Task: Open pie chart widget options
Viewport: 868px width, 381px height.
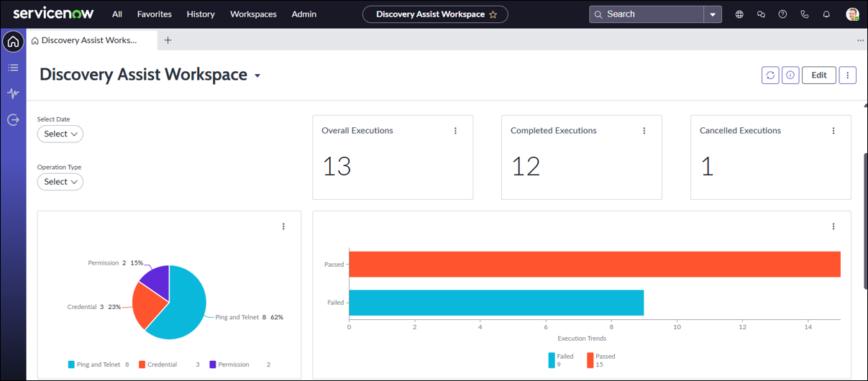Action: (x=283, y=226)
